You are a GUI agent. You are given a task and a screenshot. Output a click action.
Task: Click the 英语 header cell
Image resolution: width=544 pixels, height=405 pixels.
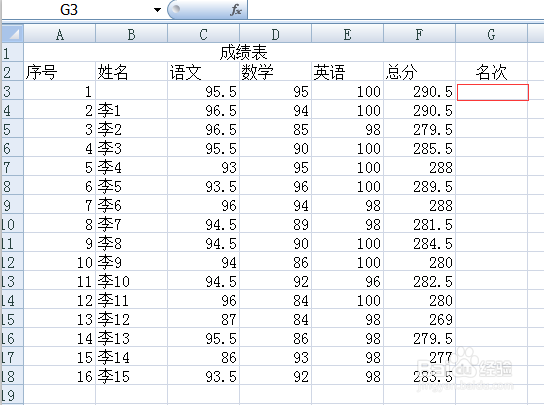[x=347, y=71]
